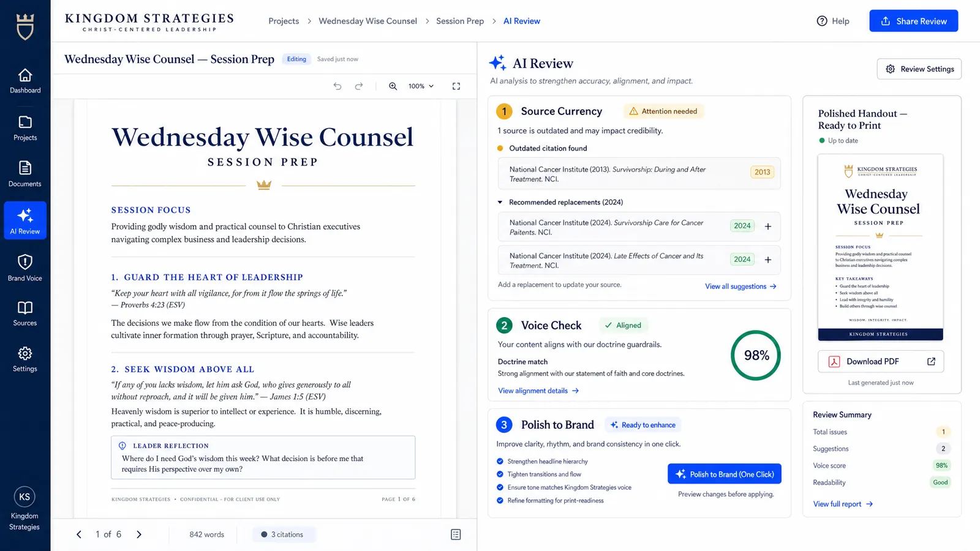Add the Survivorship Care 2024 replacement
980x551 pixels.
click(768, 227)
